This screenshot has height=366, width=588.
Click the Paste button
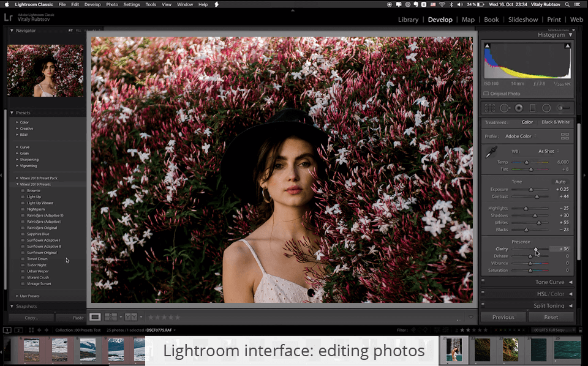point(71,317)
